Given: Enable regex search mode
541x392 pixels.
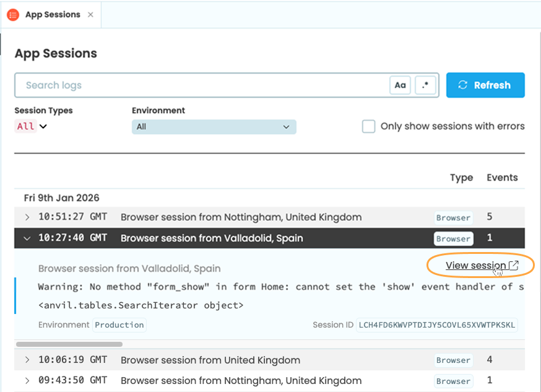Looking at the screenshot, I should (425, 85).
